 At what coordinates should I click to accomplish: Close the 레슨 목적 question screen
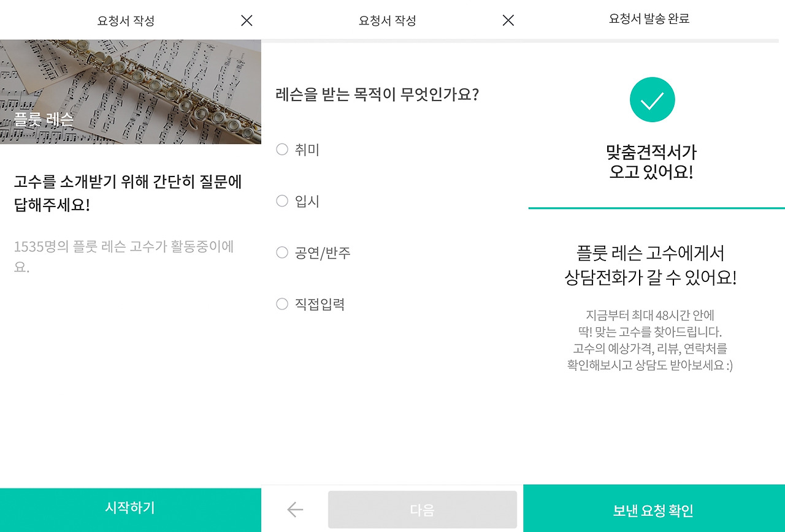(508, 20)
